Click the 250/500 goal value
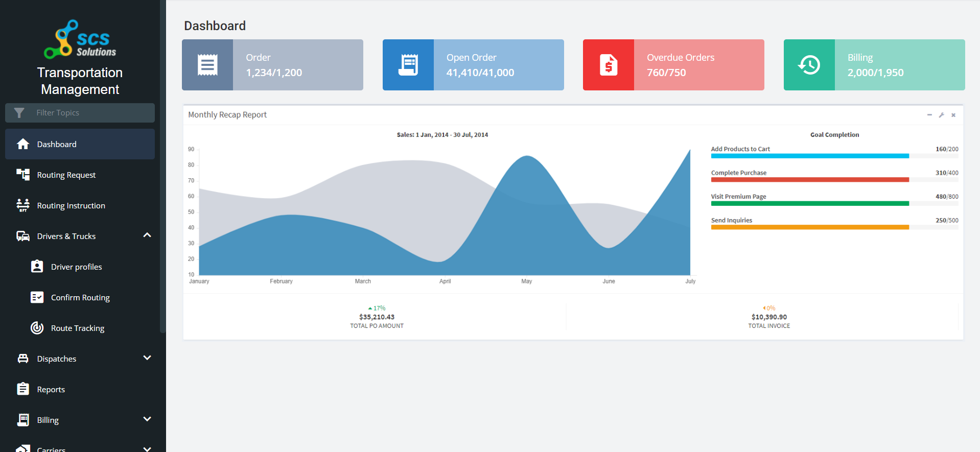The image size is (980, 452). [947, 221]
